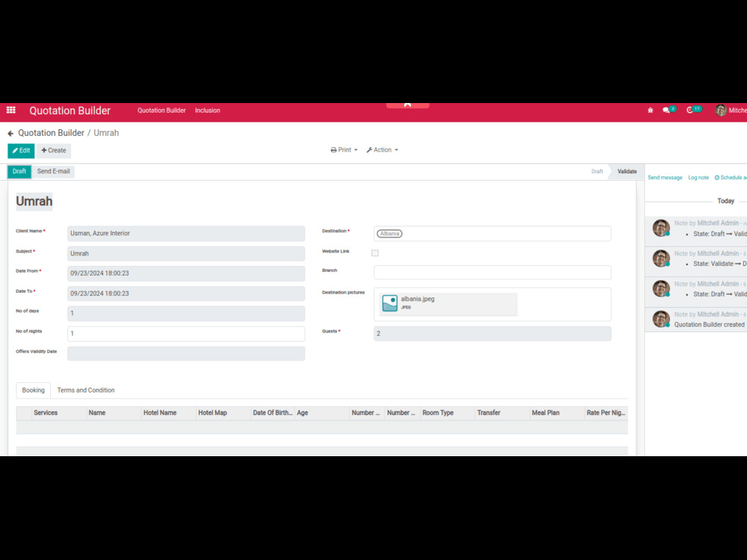
Task: Open the apps grid menu icon
Action: point(11,110)
